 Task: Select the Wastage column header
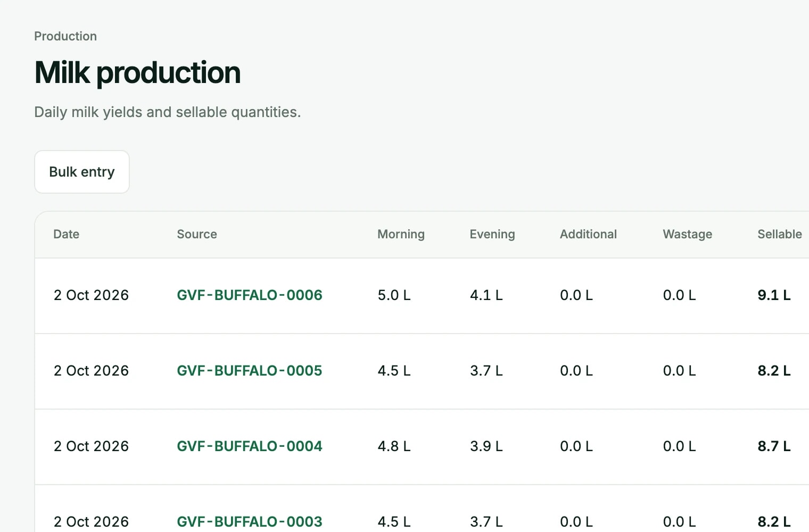[x=687, y=234]
